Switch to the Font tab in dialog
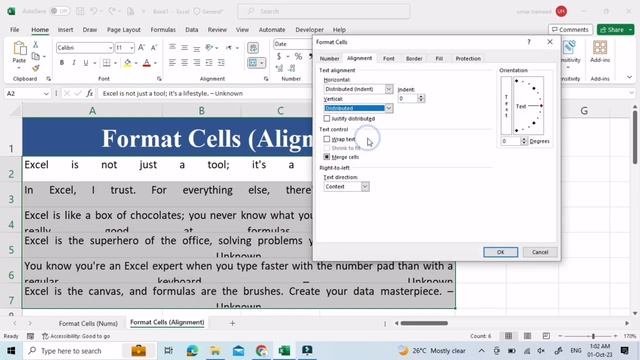Screen dimensions: 640x360 coord(389,59)
